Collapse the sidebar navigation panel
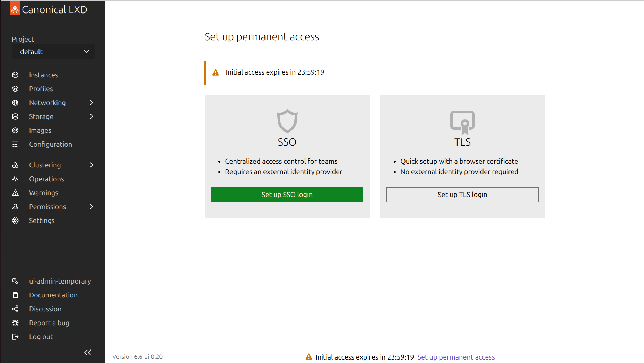This screenshot has width=644, height=363. [x=88, y=353]
